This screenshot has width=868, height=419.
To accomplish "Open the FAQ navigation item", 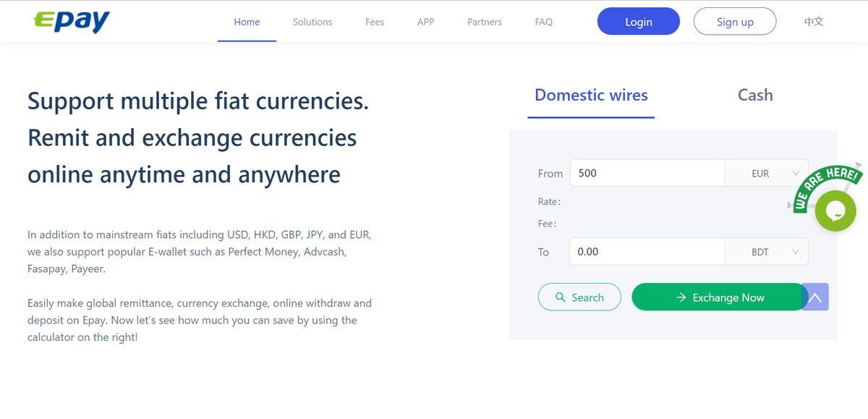I will 543,22.
